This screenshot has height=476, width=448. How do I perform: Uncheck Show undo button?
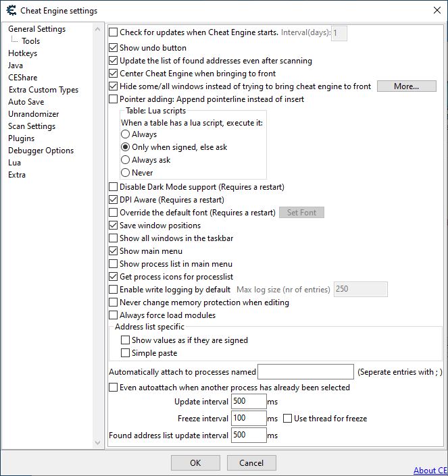tap(113, 48)
